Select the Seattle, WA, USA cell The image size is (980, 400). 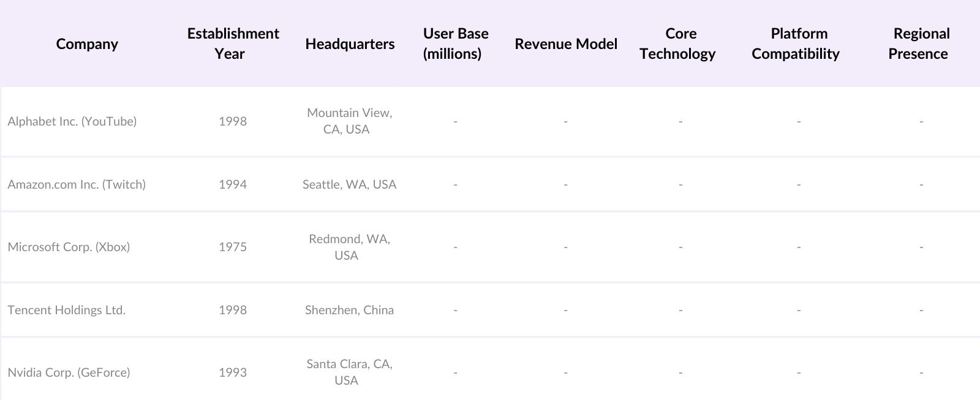tap(349, 184)
